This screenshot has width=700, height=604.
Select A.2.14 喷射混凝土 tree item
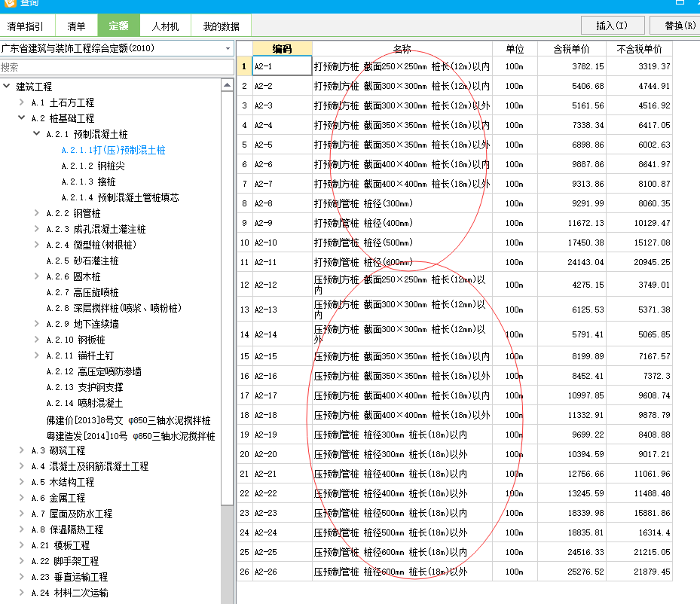click(x=85, y=403)
